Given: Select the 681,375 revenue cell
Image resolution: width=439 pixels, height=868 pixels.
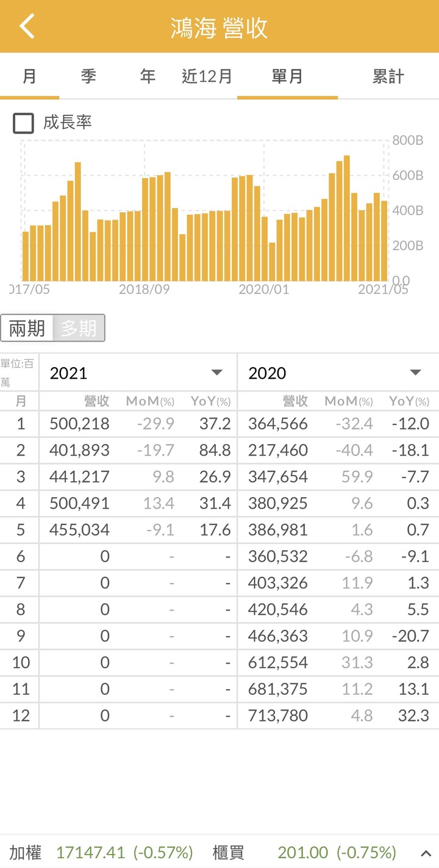Looking at the screenshot, I should pyautogui.click(x=278, y=689).
